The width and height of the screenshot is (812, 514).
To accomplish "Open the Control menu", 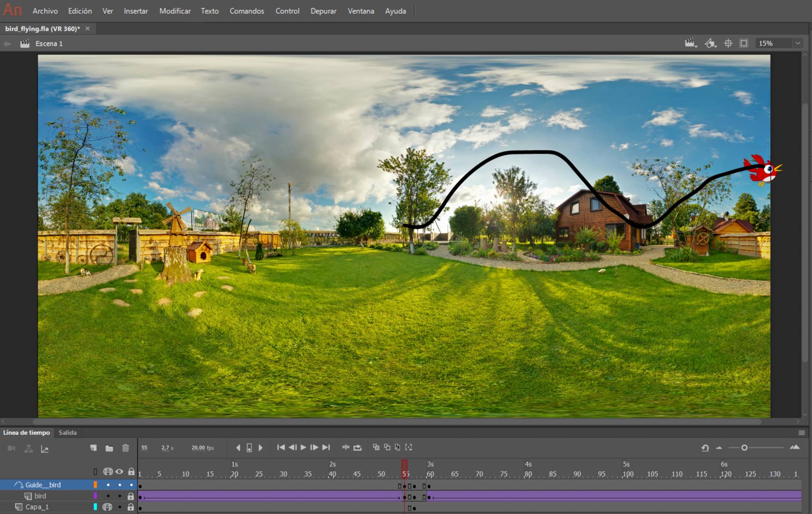I will point(287,11).
